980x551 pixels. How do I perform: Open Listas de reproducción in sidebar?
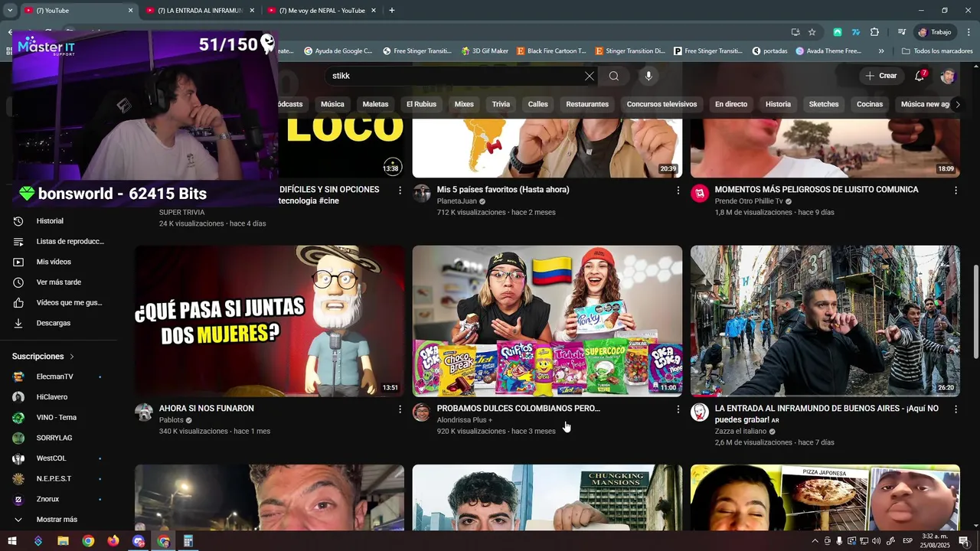pos(58,242)
